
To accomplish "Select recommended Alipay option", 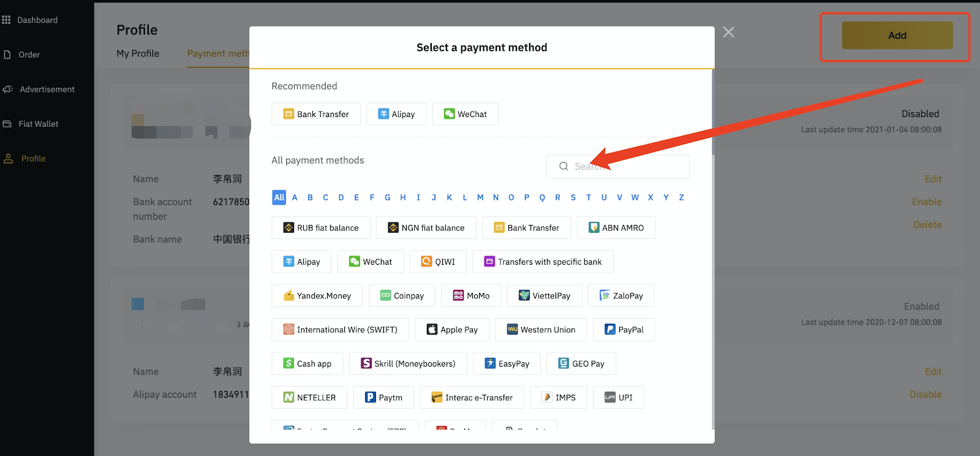I will 396,114.
